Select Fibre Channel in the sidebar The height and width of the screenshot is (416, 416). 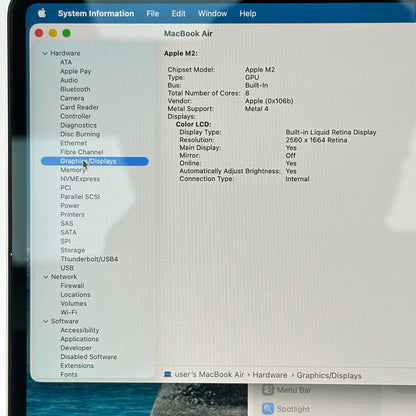coord(82,152)
